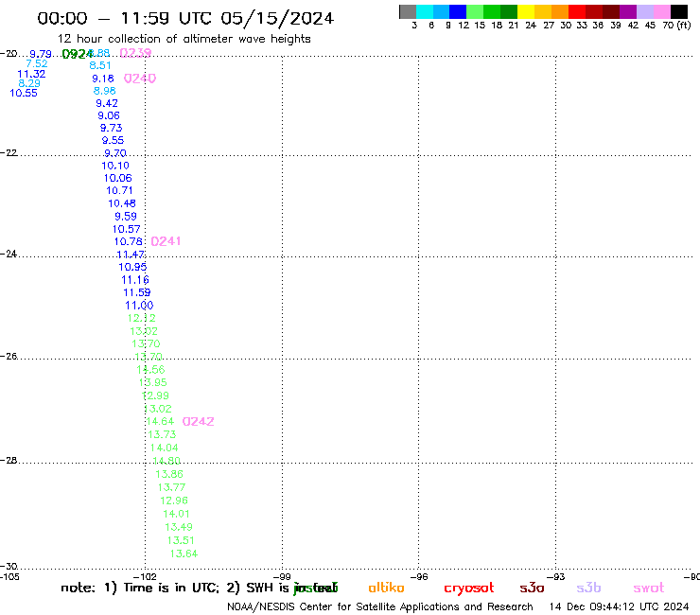This screenshot has width=700, height=615.
Task: Click the green time stamp '0924'
Action: tap(77, 54)
